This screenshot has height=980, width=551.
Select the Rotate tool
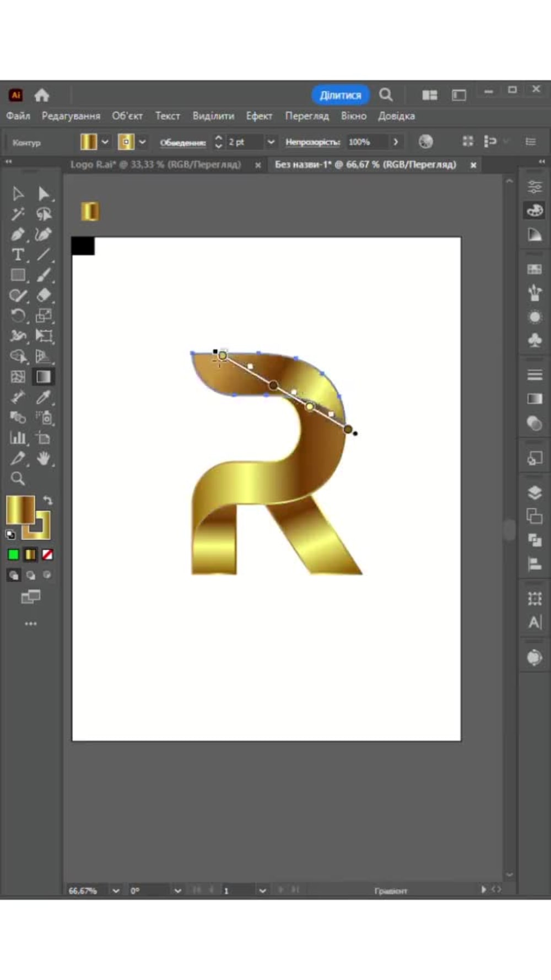tap(18, 316)
